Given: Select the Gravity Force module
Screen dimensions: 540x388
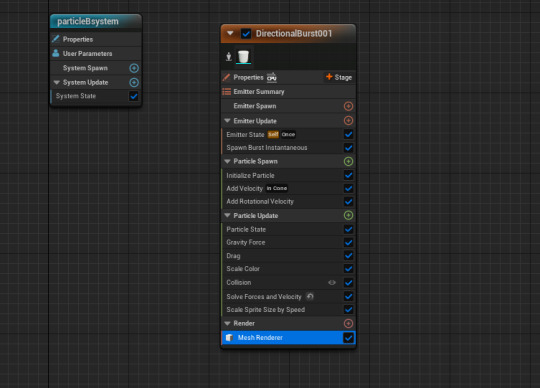Looking at the screenshot, I should [x=288, y=242].
